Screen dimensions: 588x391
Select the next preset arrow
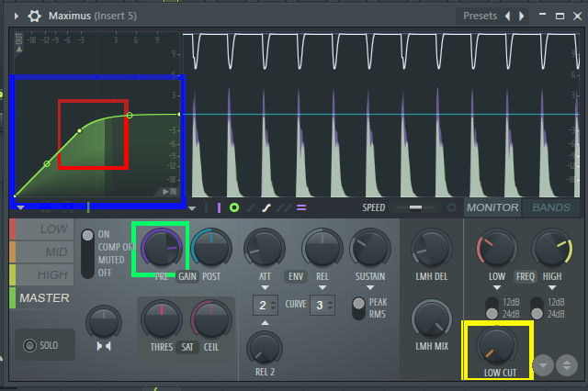click(522, 17)
